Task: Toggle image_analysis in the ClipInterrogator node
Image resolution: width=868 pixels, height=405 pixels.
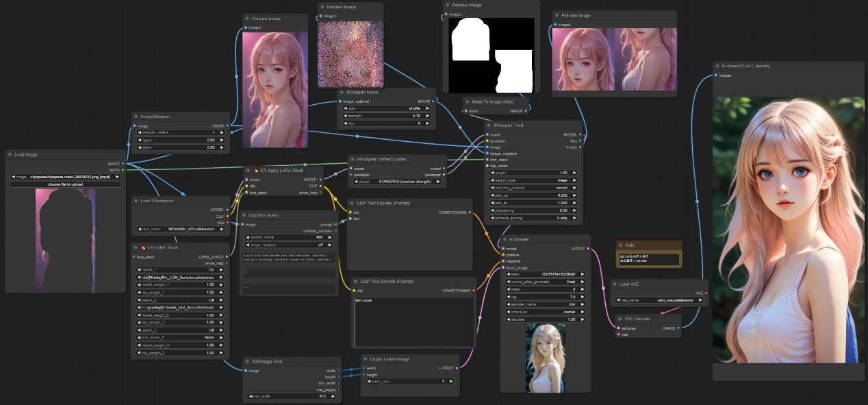Action: [288, 245]
